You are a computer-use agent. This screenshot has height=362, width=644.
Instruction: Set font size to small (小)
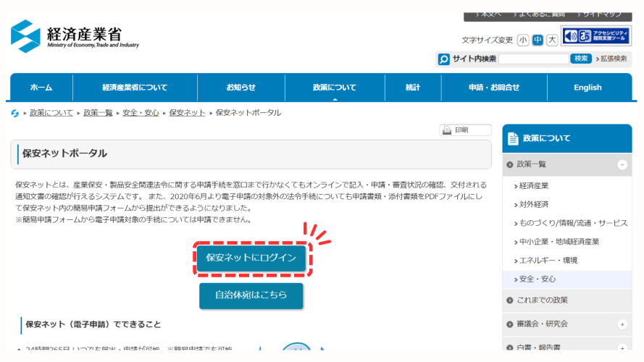(523, 40)
